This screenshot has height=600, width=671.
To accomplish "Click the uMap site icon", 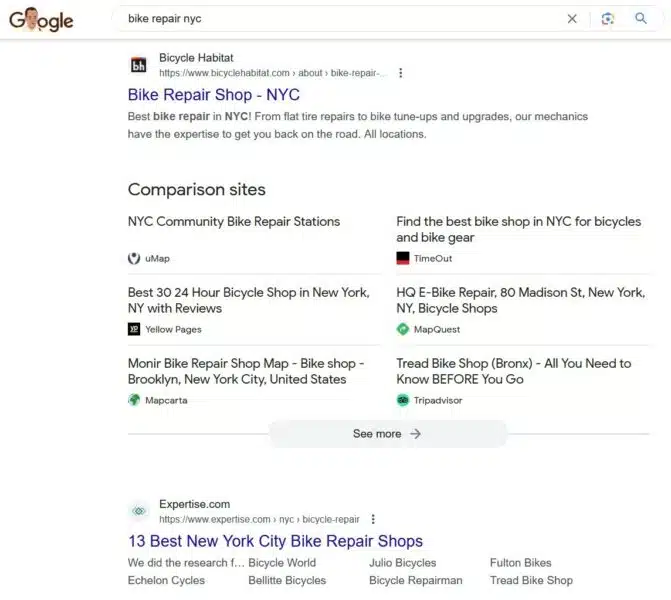I will point(134,258).
